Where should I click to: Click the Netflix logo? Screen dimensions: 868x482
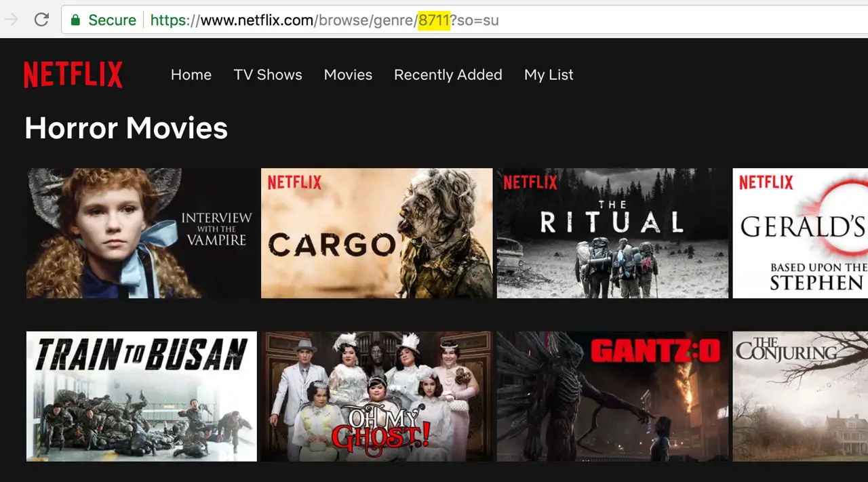(73, 75)
